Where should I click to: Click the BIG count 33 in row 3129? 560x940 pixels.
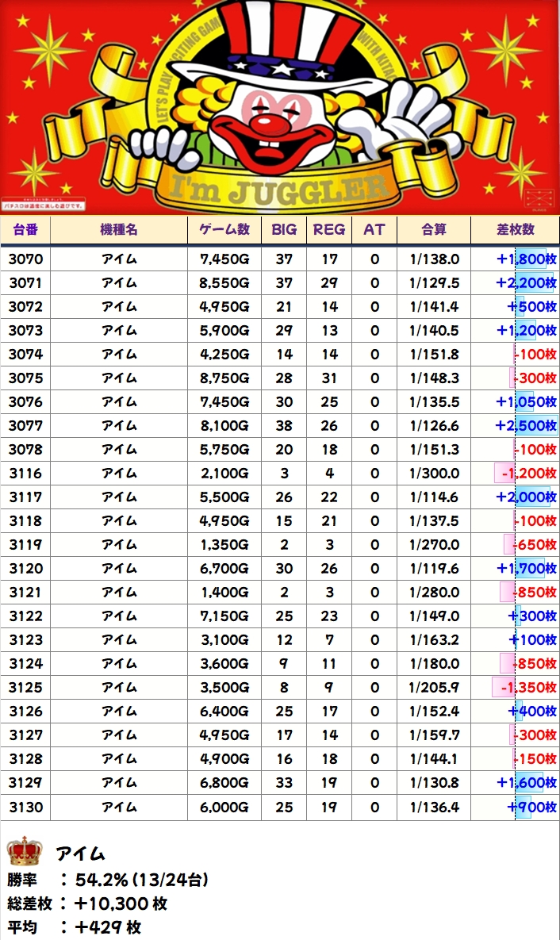coord(284,783)
